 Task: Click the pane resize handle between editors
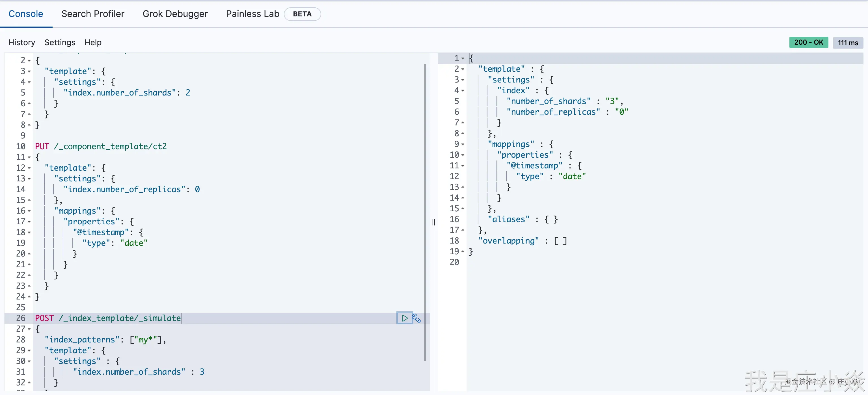[x=434, y=222]
